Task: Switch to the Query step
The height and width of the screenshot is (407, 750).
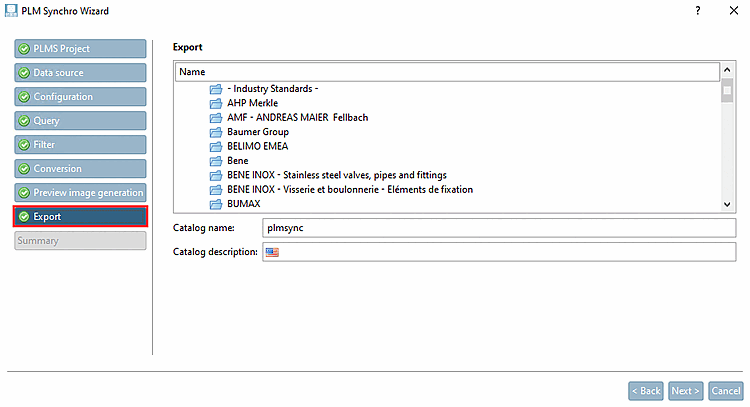Action: tap(80, 121)
